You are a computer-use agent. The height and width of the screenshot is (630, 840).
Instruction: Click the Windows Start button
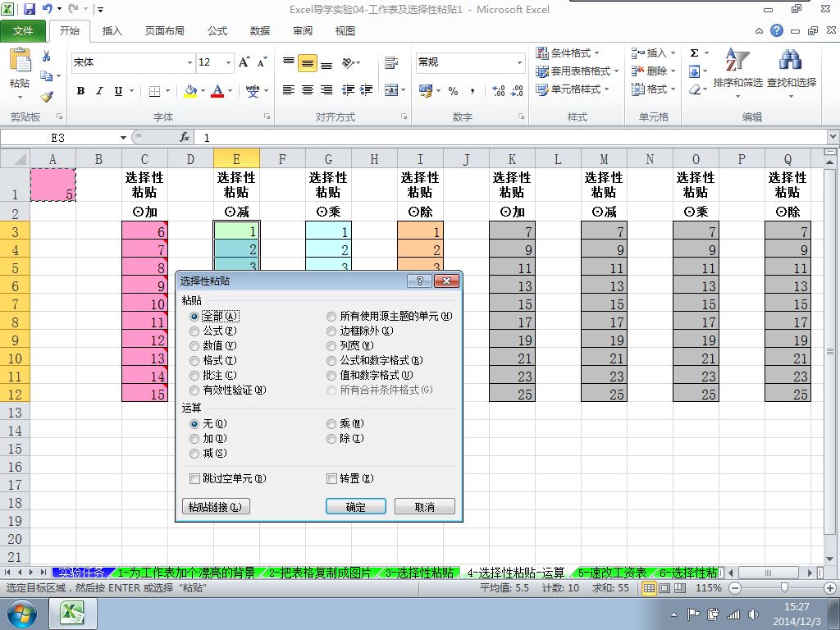(x=21, y=614)
